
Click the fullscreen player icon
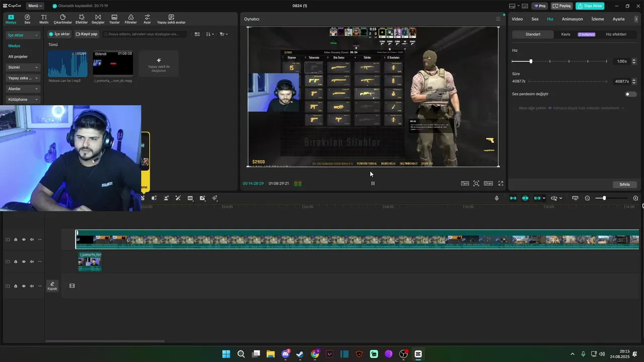tap(501, 184)
